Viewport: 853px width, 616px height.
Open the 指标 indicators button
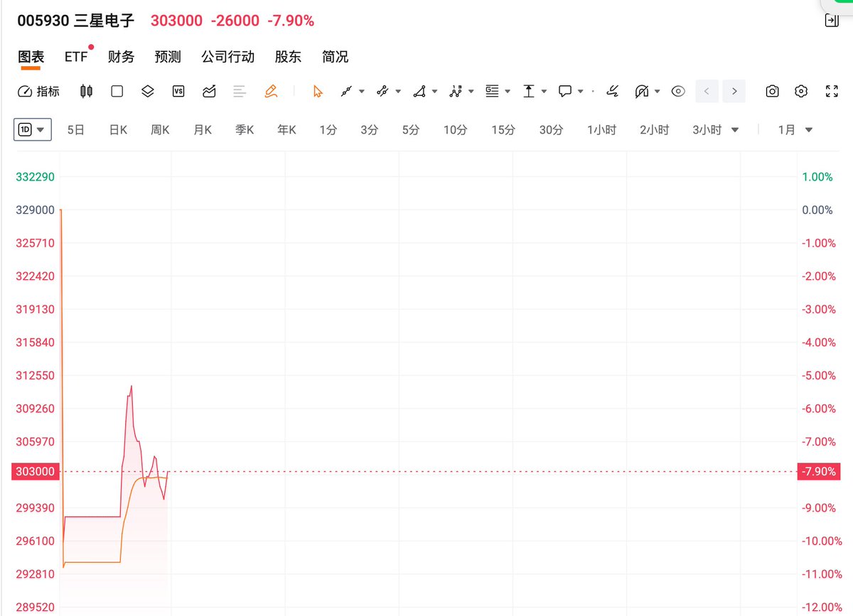[38, 91]
